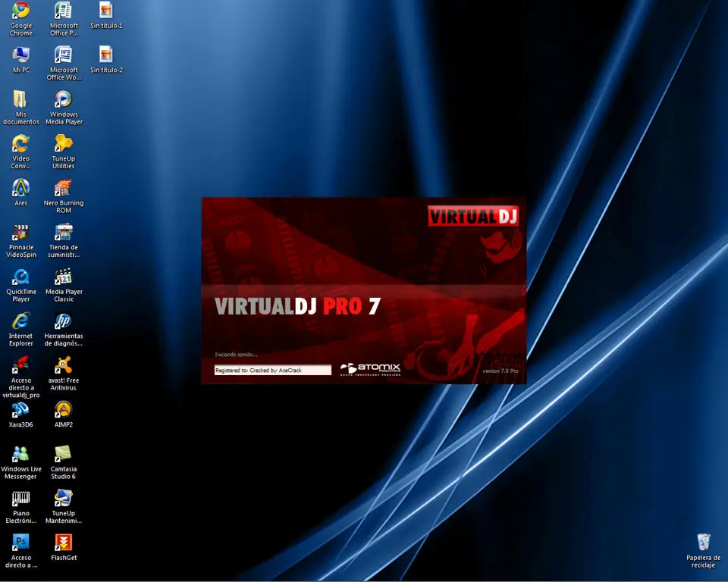Click the red VirtualDJ logo badge
The height and width of the screenshot is (582, 728).
click(473, 216)
